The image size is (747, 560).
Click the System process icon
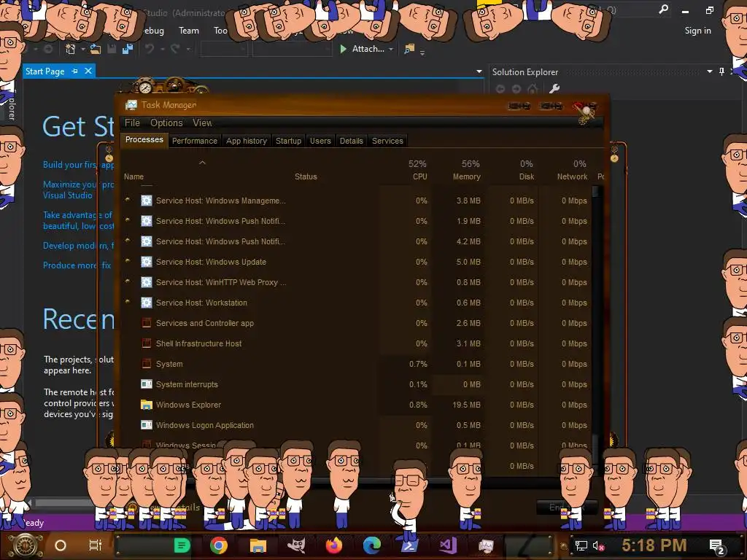(146, 364)
